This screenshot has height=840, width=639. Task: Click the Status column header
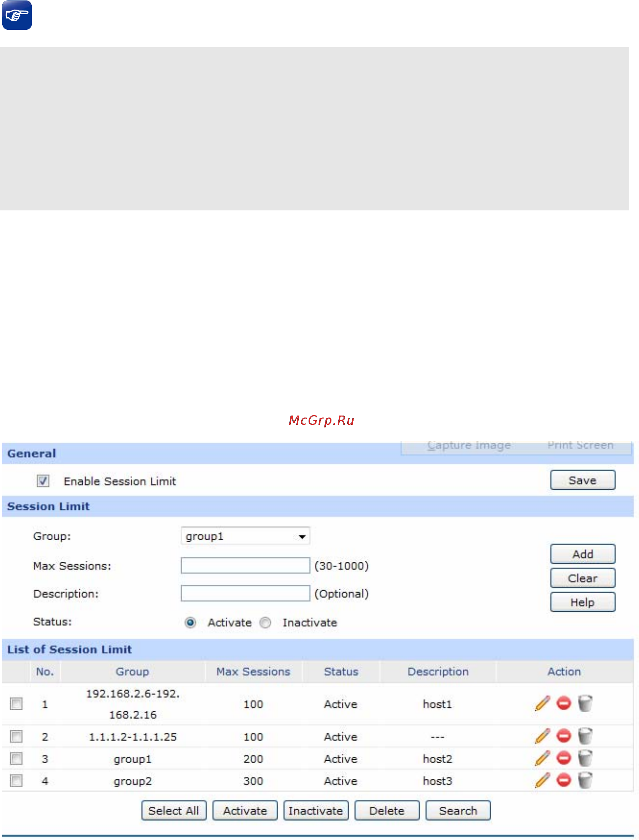tap(341, 672)
